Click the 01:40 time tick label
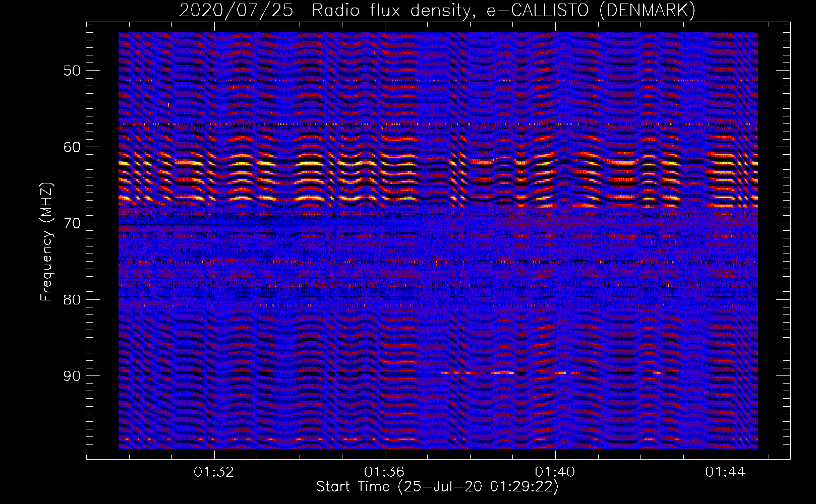The image size is (816, 504). pyautogui.click(x=555, y=472)
